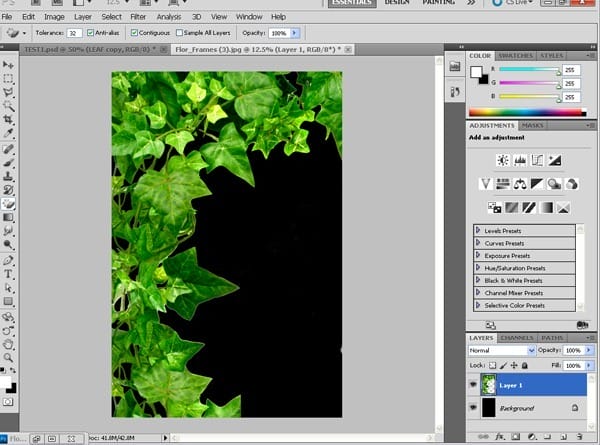The width and height of the screenshot is (600, 445).
Task: Enable Sample All Layers checkbox
Action: pyautogui.click(x=179, y=33)
